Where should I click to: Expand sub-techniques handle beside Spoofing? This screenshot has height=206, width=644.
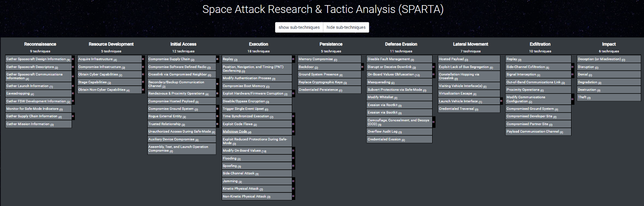[293, 166]
